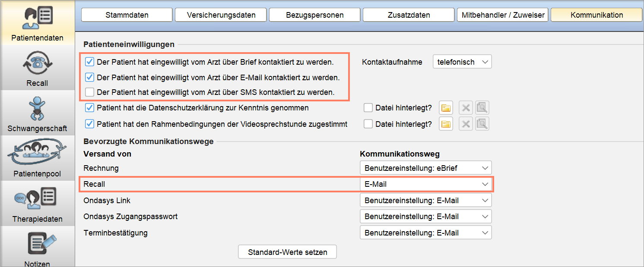Toggle consent checkbox for contact via Brief
The height and width of the screenshot is (267, 644).
(x=90, y=62)
